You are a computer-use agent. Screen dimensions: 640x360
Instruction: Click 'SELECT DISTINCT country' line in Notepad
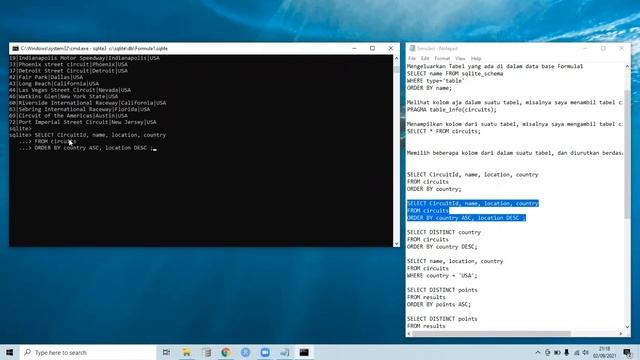click(x=444, y=232)
